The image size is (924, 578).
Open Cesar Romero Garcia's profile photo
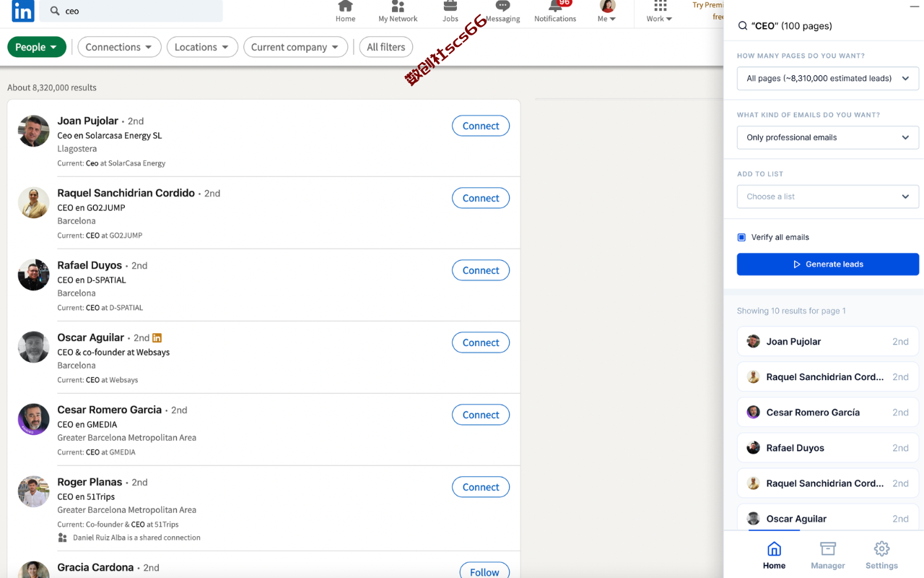coord(34,420)
